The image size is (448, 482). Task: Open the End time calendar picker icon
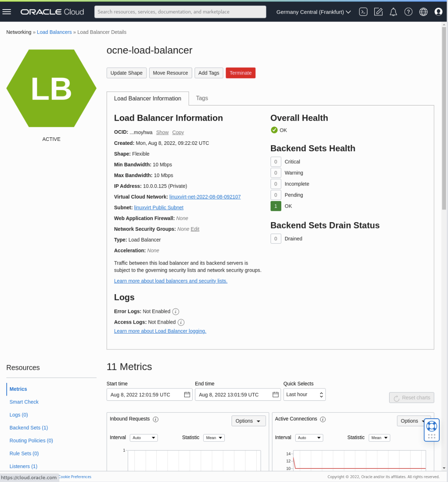[x=275, y=394]
